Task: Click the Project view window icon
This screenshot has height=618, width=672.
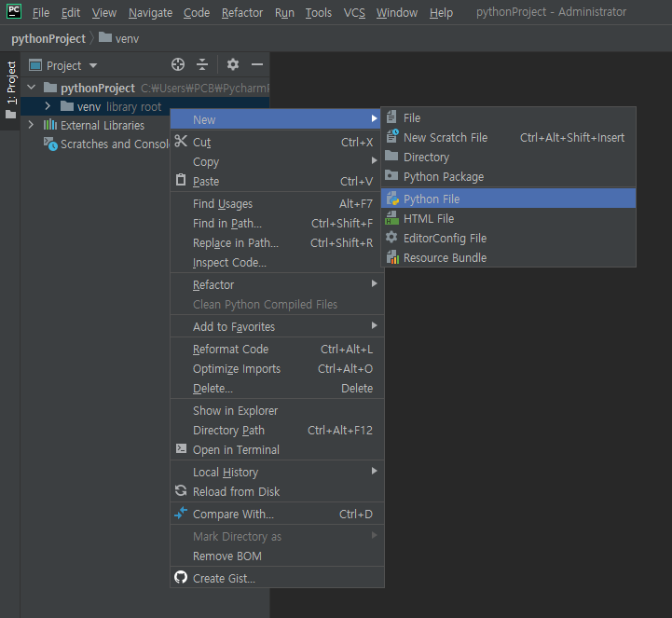Action: tap(35, 65)
